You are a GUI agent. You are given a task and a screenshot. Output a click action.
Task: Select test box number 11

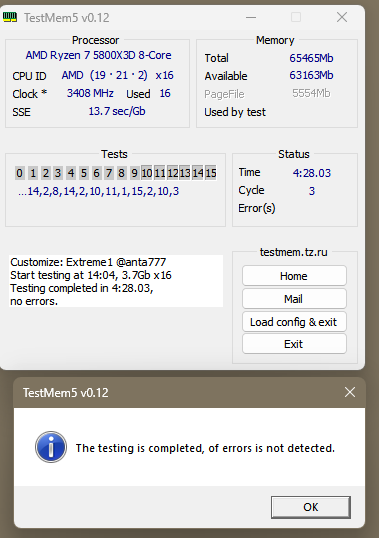pyautogui.click(x=159, y=173)
